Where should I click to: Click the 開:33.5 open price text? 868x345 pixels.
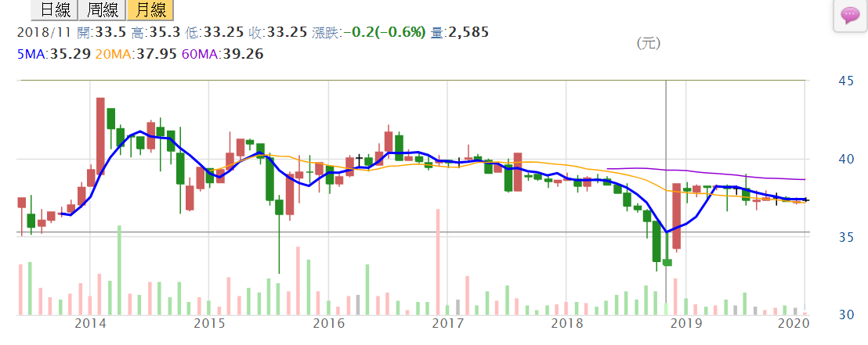coord(102,33)
